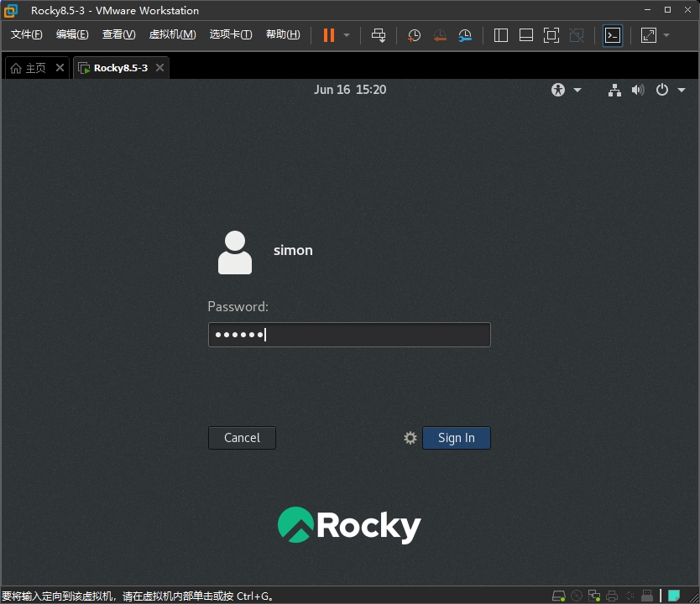Open the snapshot manager

(465, 35)
